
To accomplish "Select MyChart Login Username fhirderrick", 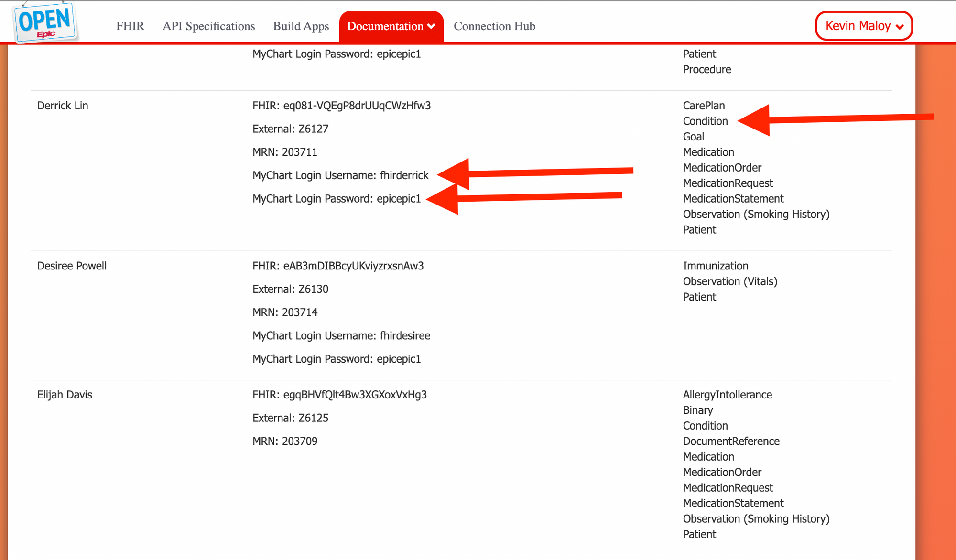I will 340,175.
